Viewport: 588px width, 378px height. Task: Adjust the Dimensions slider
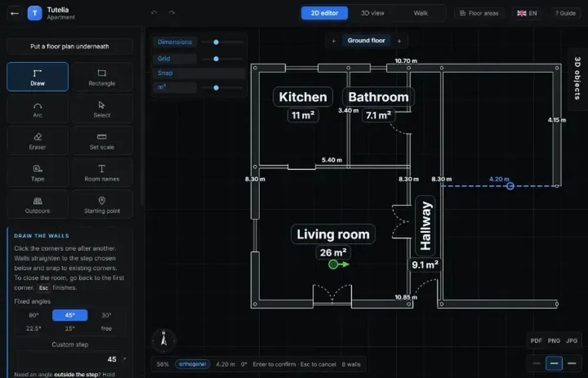(x=222, y=42)
